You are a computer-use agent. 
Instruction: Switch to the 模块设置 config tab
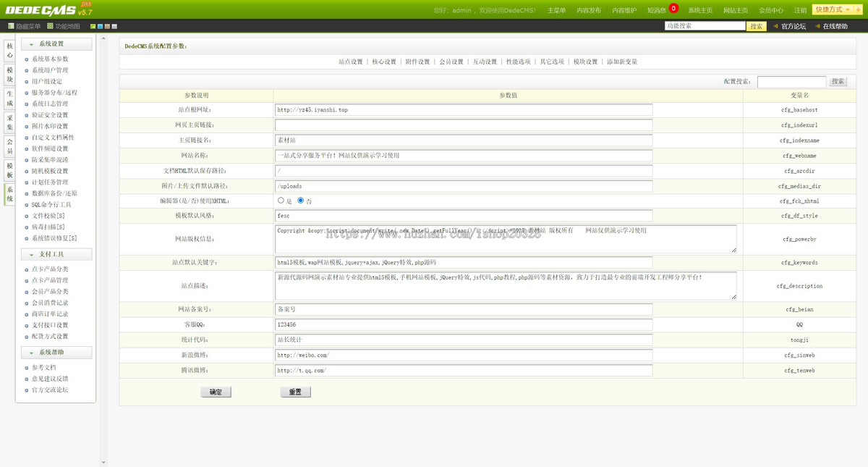click(x=585, y=62)
